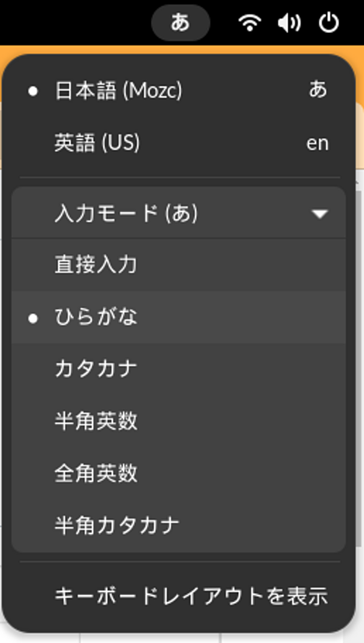
Task: Click the power icon in the top bar
Action: [329, 23]
